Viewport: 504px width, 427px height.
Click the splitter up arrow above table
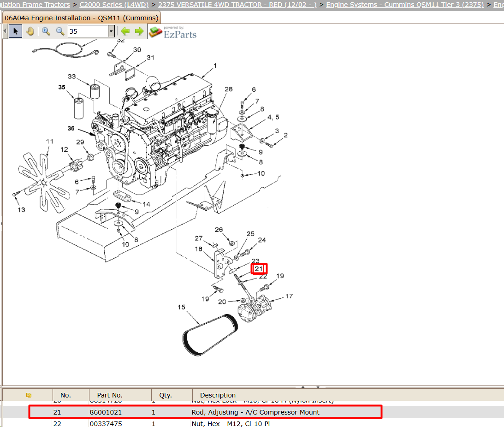[x=303, y=387]
